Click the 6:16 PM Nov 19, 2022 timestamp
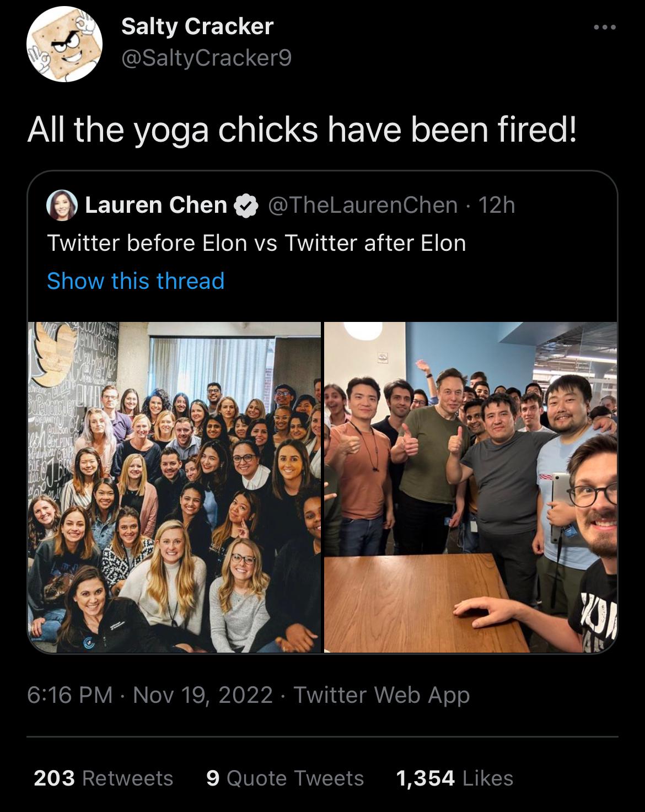Viewport: 645px width, 812px height. (149, 695)
